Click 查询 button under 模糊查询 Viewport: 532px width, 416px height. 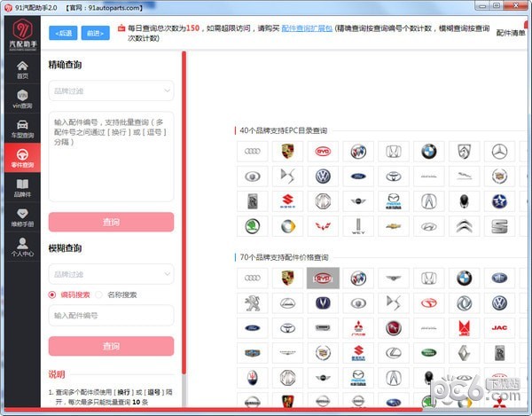112,346
